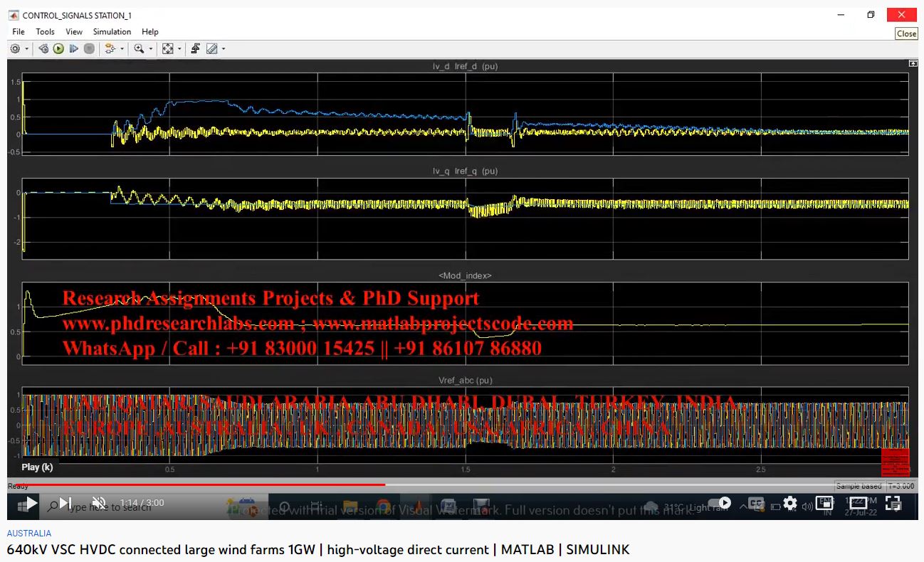
Task: Click the video player settings gear
Action: [x=789, y=504]
